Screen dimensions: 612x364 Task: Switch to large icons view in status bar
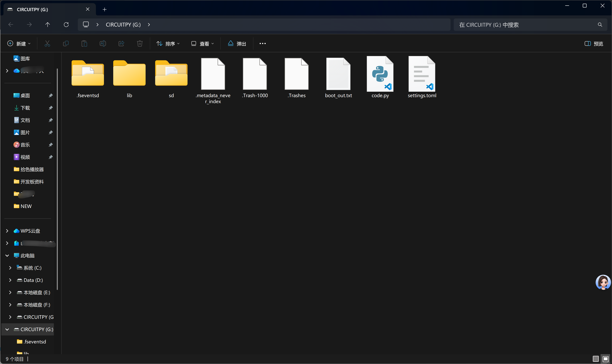click(605, 359)
